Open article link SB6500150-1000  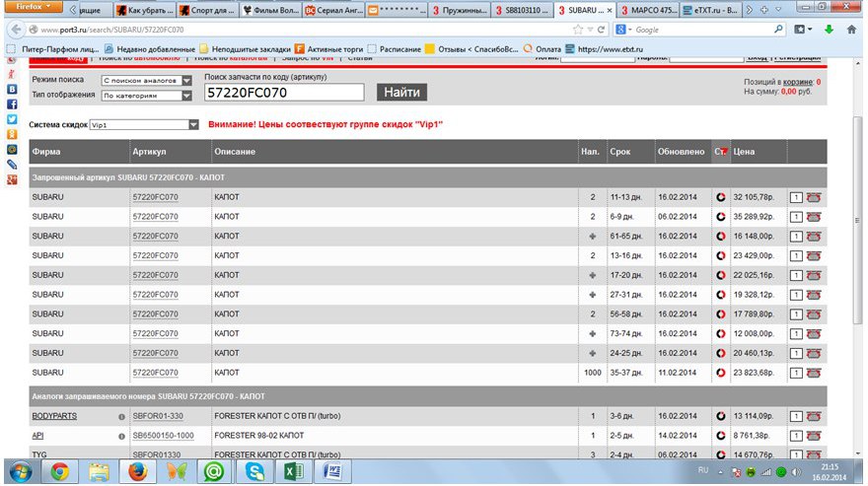coord(164,436)
